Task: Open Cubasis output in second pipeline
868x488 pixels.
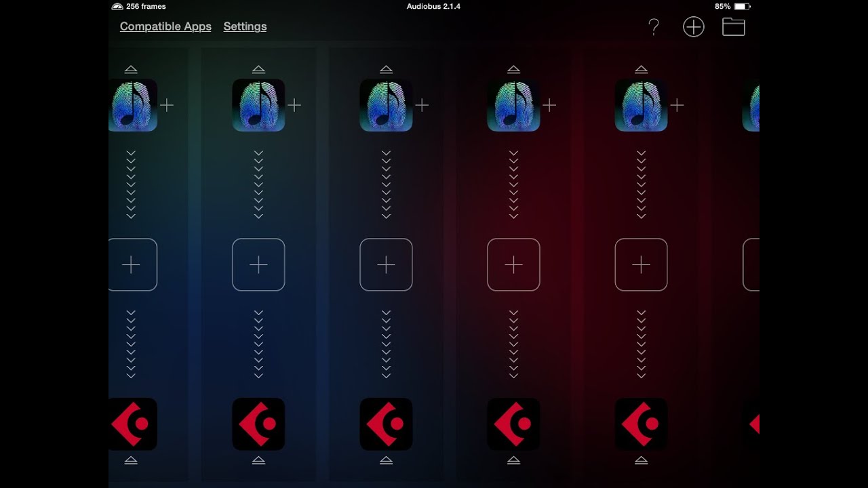Action: point(258,424)
